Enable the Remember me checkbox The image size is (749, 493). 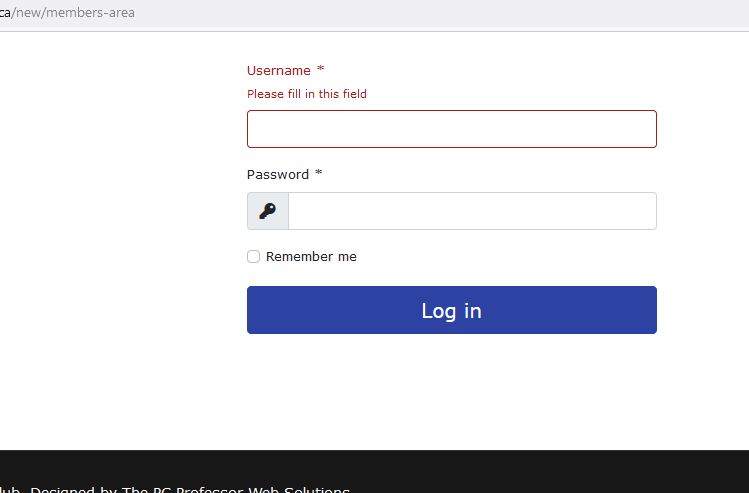(254, 257)
